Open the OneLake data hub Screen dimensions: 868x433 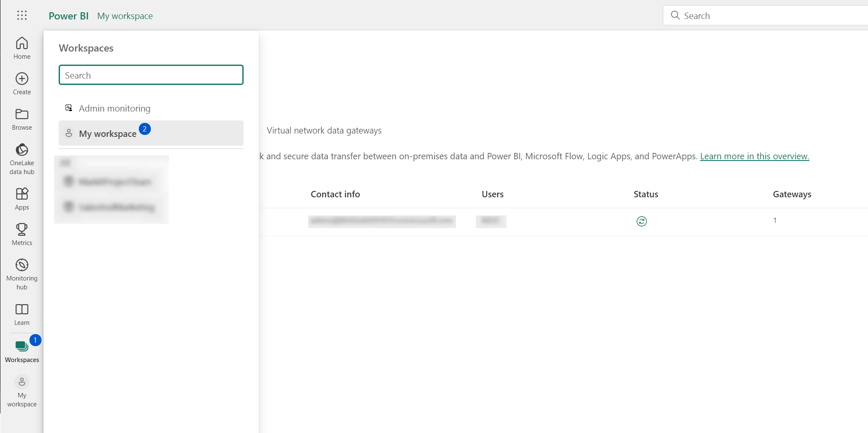(22, 159)
